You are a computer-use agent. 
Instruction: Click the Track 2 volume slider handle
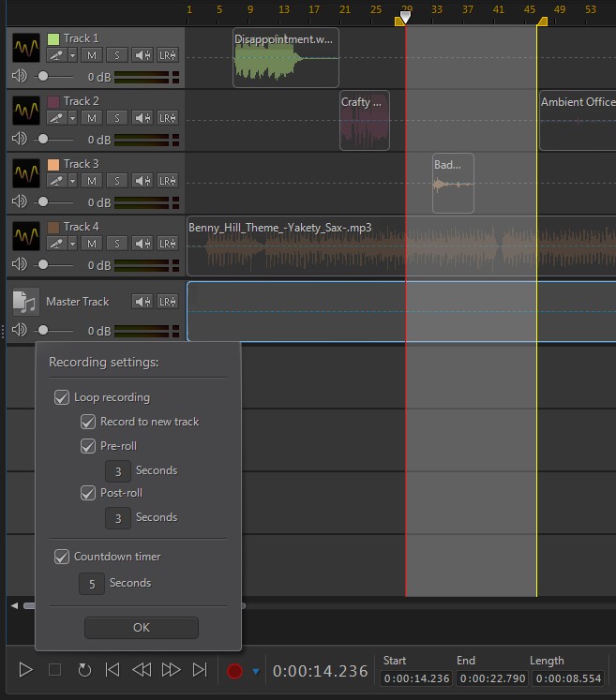(x=42, y=140)
